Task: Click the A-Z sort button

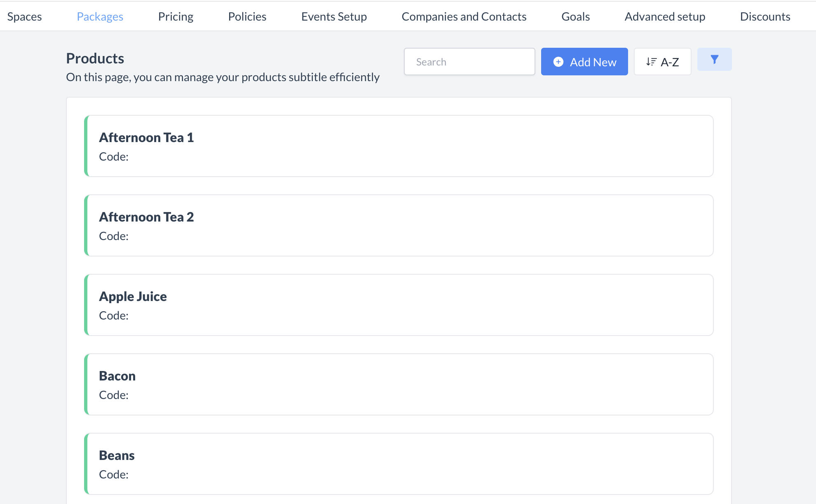Action: [662, 61]
